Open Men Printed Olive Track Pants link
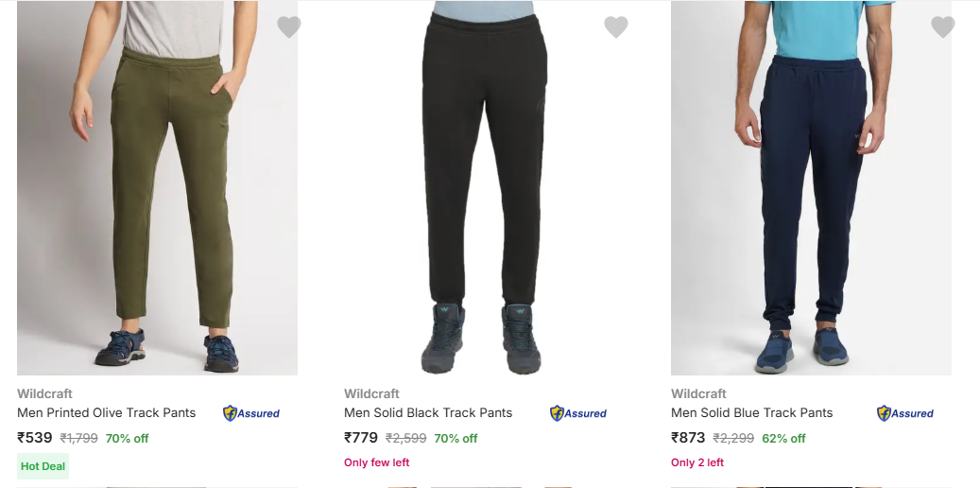 pyautogui.click(x=107, y=412)
